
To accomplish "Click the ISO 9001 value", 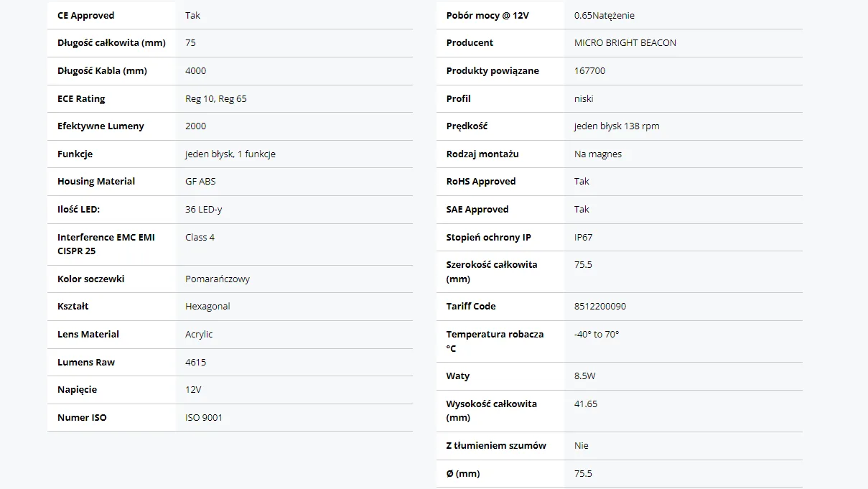I will click(x=204, y=417).
